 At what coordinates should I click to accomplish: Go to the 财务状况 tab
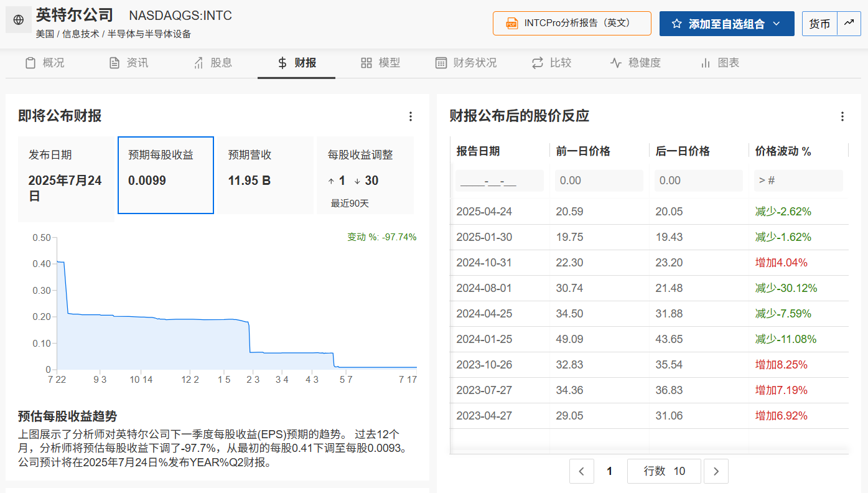click(466, 63)
